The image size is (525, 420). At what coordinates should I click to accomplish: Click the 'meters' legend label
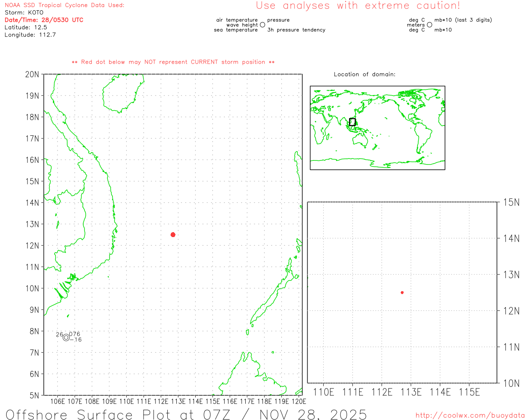tap(416, 25)
